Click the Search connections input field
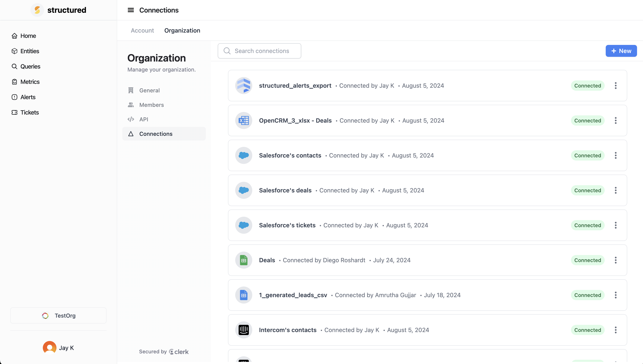 coord(259,51)
